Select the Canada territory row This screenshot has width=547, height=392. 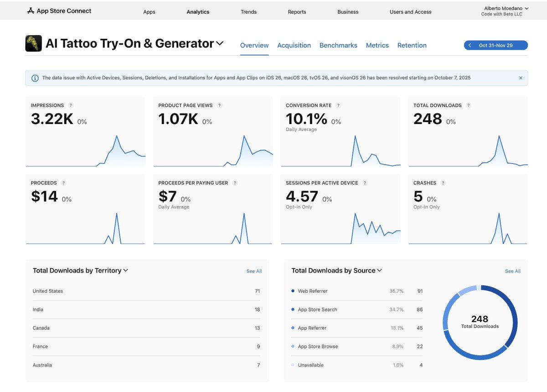pos(146,328)
